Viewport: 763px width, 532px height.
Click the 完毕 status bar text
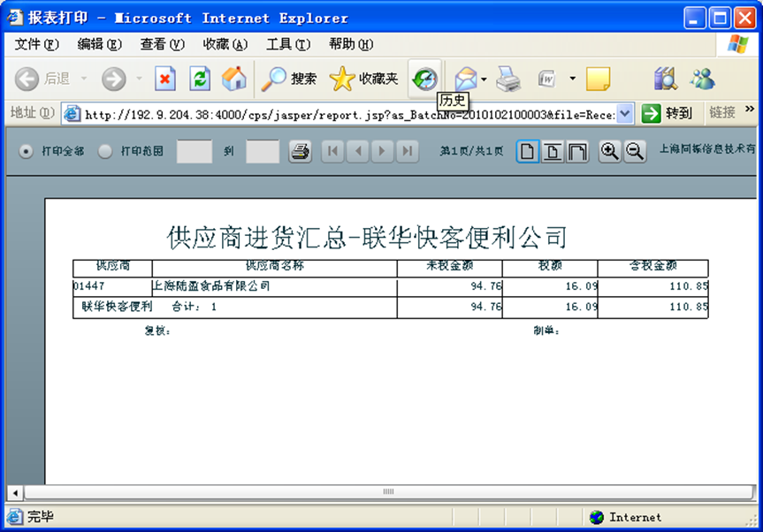click(x=41, y=516)
